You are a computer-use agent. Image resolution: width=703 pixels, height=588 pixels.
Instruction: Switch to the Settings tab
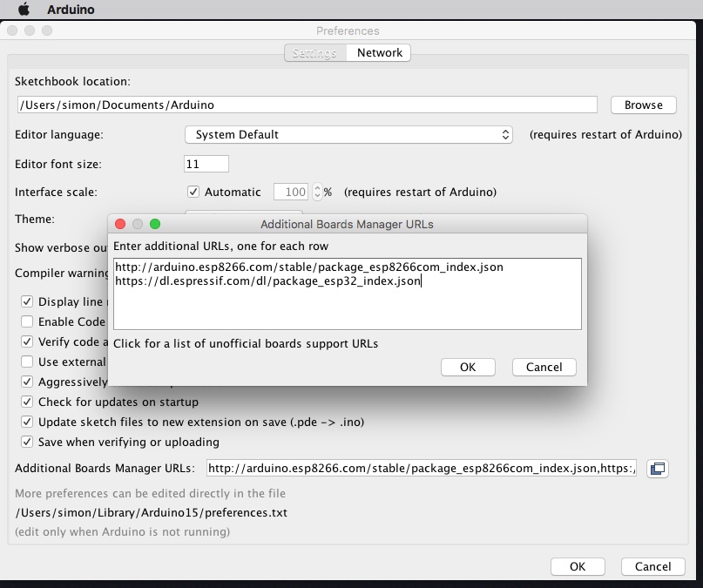(x=314, y=53)
